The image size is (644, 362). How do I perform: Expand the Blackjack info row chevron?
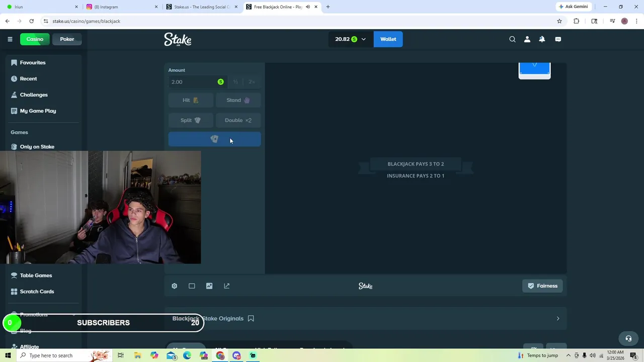coord(557,319)
